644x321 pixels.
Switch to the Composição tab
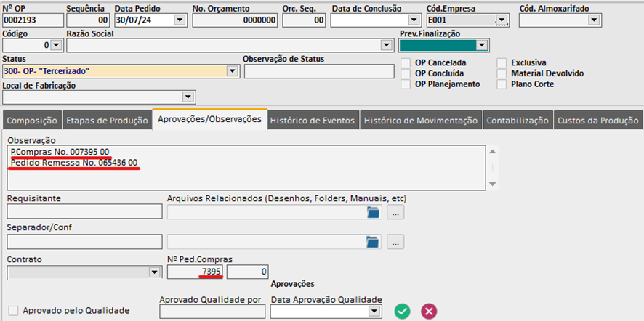(x=32, y=121)
